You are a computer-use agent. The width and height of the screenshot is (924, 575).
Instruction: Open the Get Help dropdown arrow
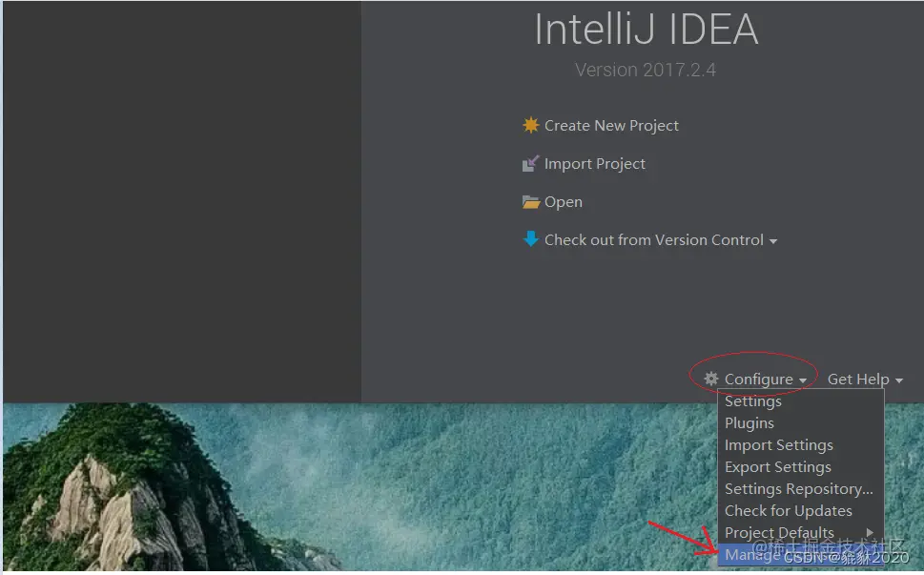(899, 380)
